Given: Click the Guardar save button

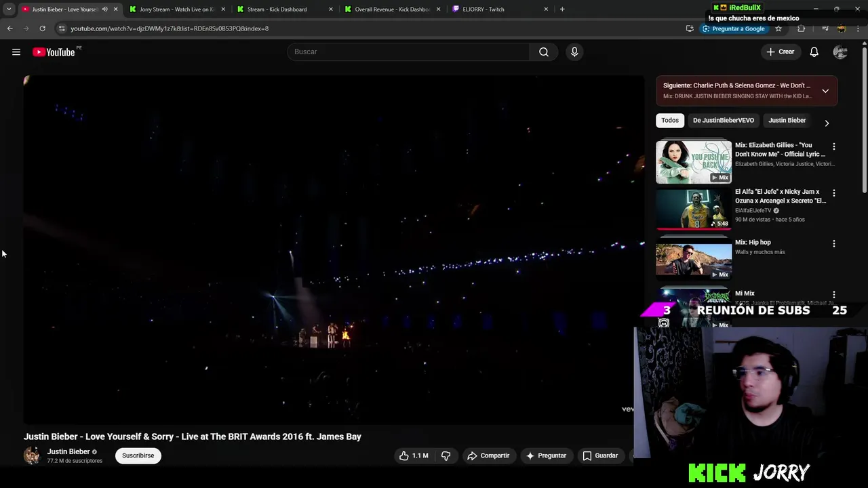Looking at the screenshot, I should click(x=601, y=455).
